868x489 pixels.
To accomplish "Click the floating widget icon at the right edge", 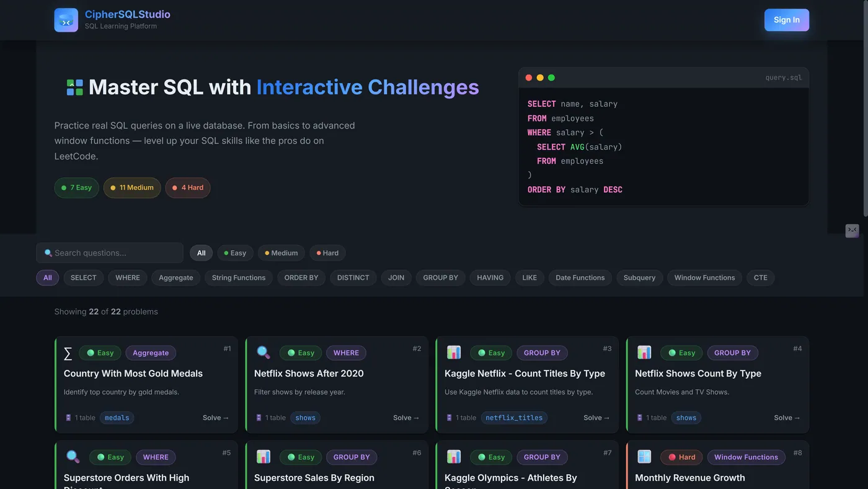I will coord(852,231).
